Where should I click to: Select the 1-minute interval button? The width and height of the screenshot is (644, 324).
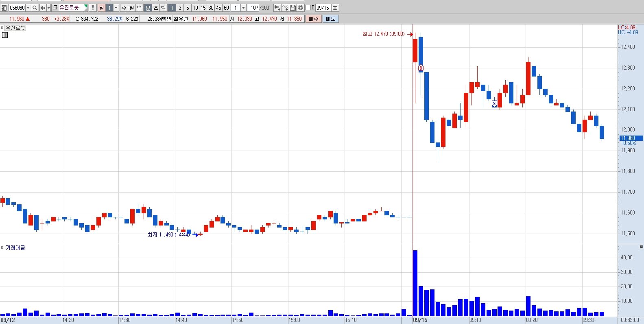coord(172,8)
